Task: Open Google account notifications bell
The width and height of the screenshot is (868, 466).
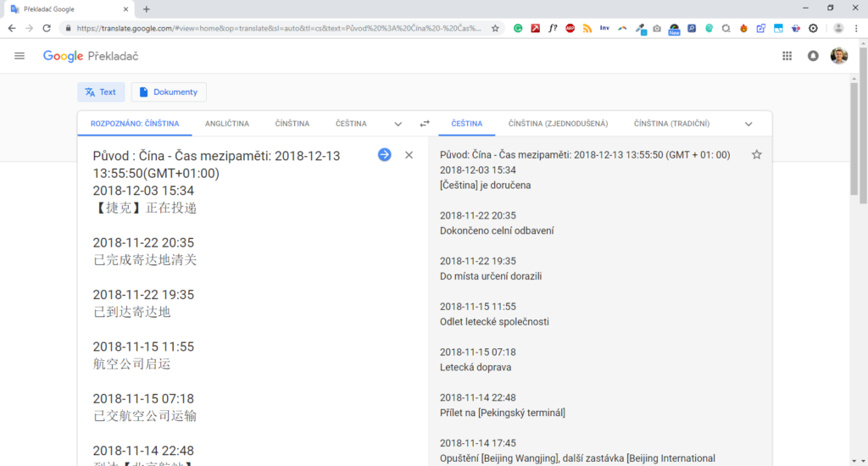Action: (x=813, y=56)
